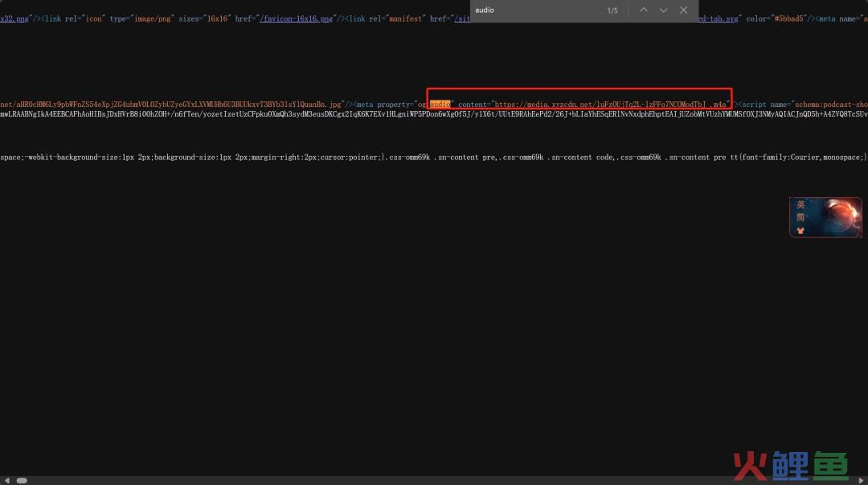
Task: Jump to previous find match arrow
Action: click(x=643, y=10)
